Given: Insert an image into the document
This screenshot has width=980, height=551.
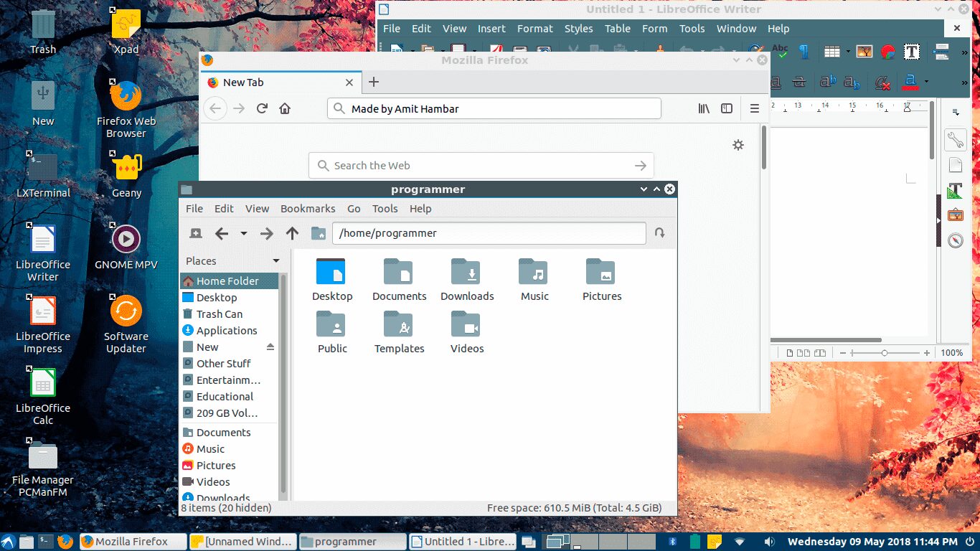Looking at the screenshot, I should coord(864,52).
